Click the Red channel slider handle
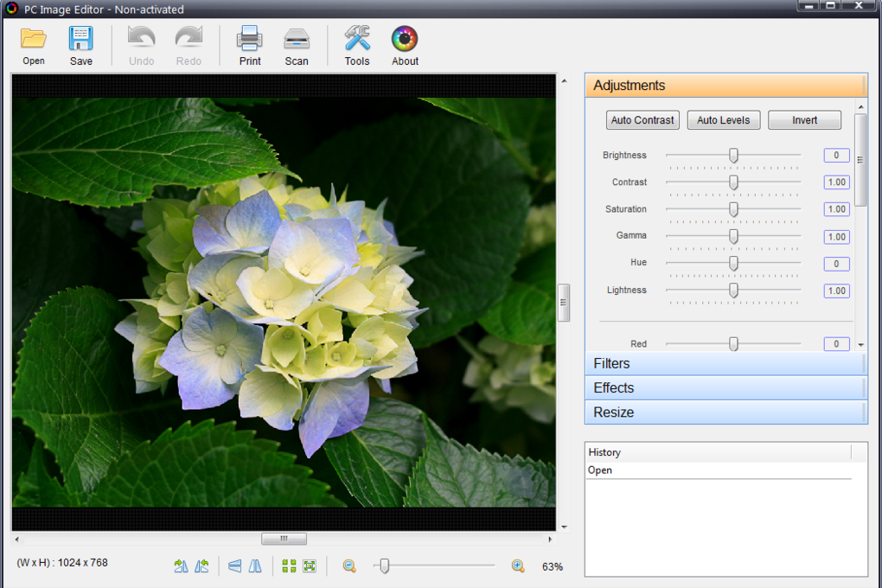The width and height of the screenshot is (882, 588). (x=733, y=344)
